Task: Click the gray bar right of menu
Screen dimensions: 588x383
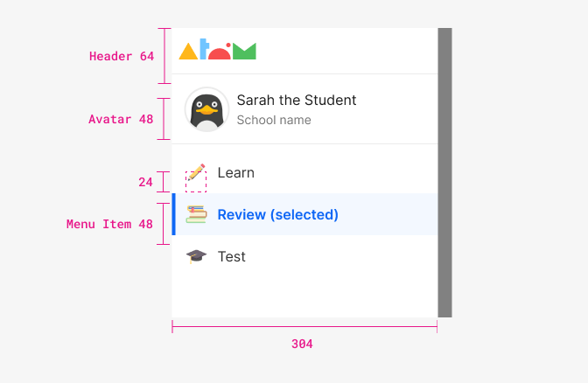Action: 444,172
